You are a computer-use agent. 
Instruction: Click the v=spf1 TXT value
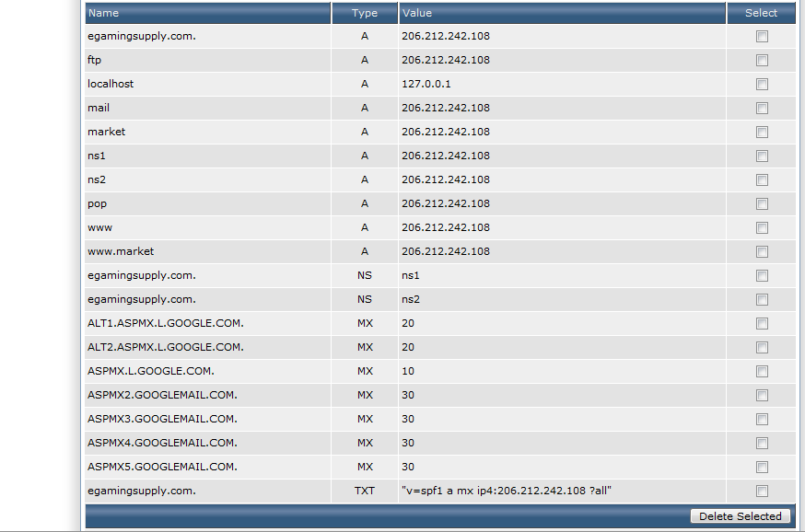507,491
